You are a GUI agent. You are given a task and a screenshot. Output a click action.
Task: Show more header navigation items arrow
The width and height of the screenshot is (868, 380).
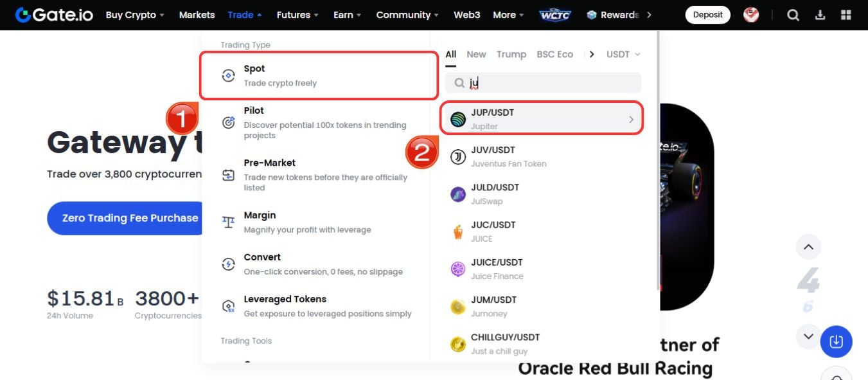(649, 15)
